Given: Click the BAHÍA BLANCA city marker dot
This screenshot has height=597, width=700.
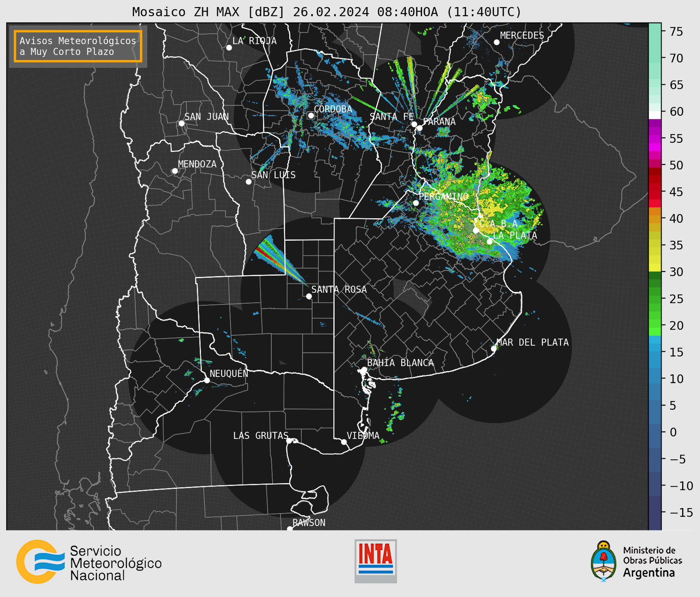Looking at the screenshot, I should [364, 369].
